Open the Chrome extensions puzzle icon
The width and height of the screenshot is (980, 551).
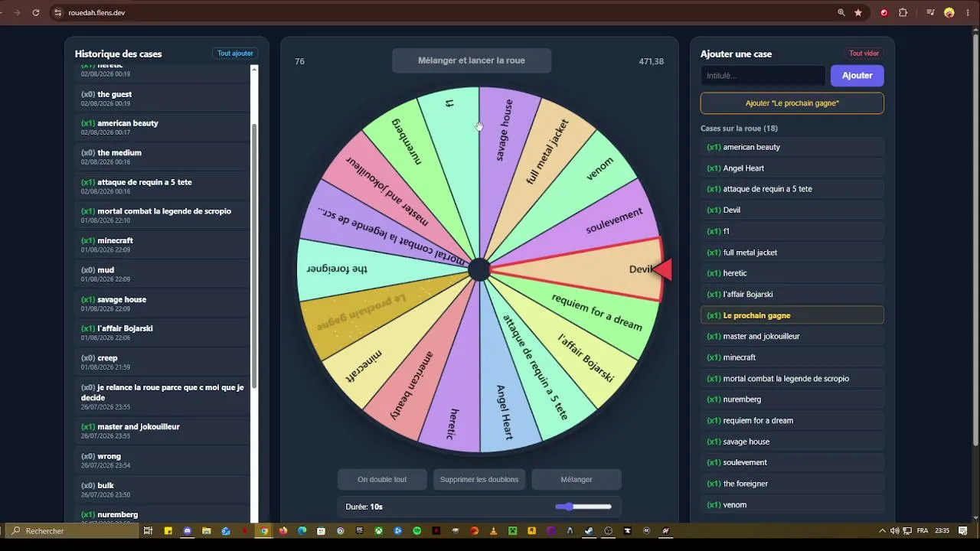point(903,12)
